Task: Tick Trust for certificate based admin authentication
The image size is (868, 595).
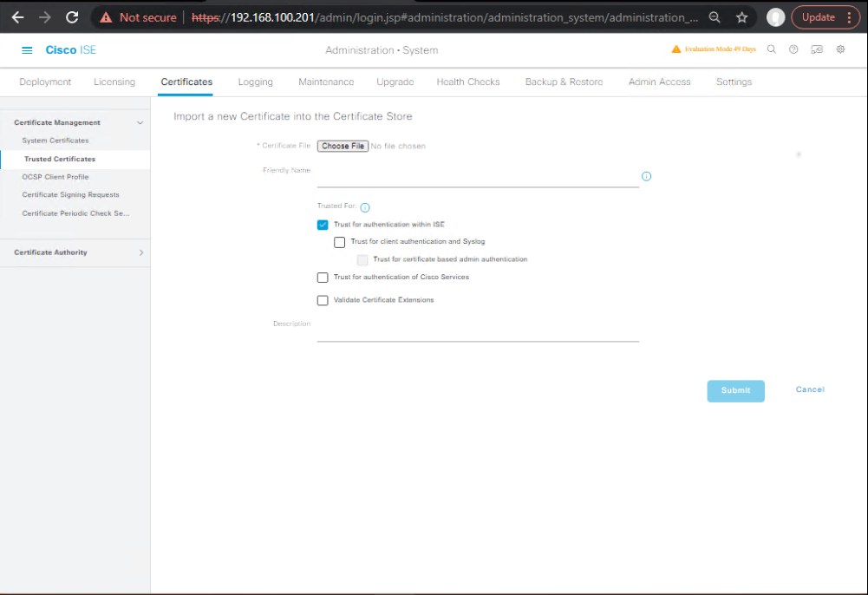Action: point(362,259)
